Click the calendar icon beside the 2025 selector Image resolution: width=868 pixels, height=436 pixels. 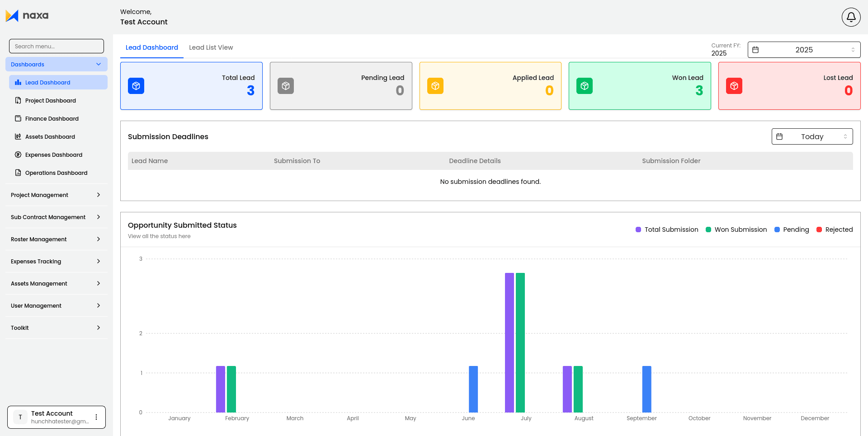755,50
